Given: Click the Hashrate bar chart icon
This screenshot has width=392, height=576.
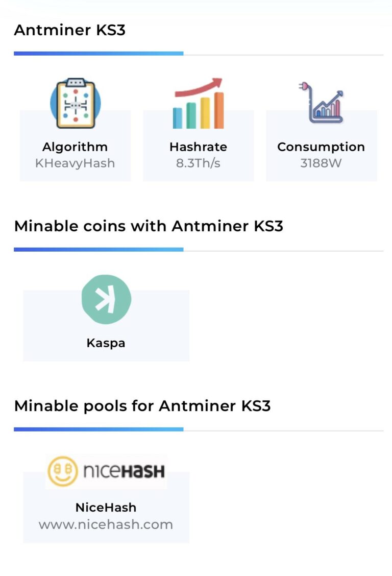Looking at the screenshot, I should [198, 104].
